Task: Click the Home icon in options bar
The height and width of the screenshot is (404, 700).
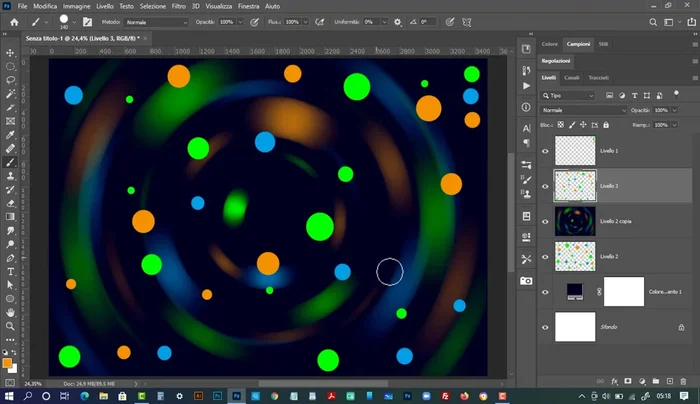Action: point(14,21)
